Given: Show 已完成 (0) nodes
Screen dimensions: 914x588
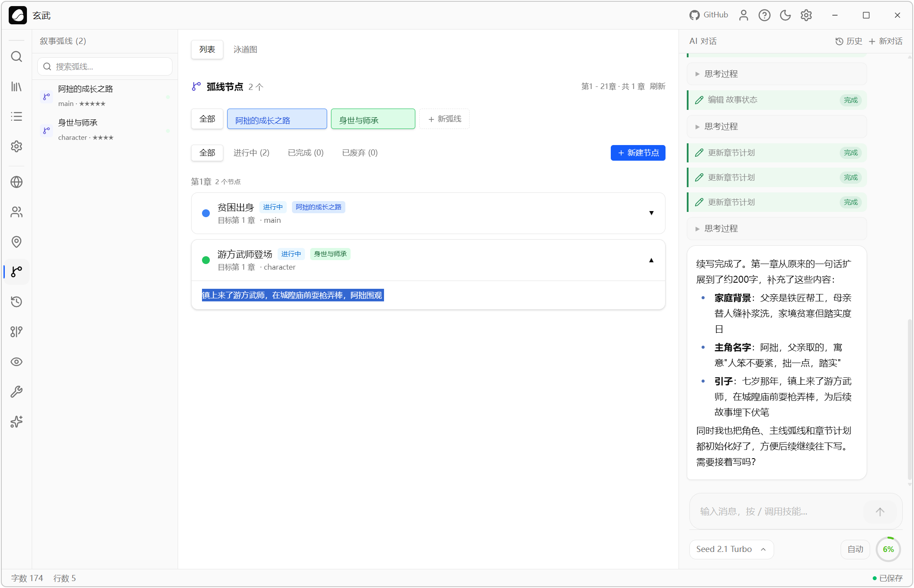Looking at the screenshot, I should point(306,153).
